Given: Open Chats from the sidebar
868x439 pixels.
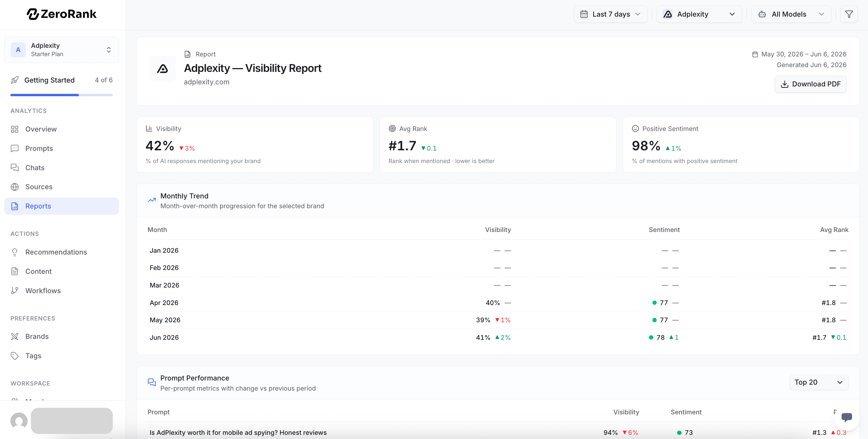Looking at the screenshot, I should pos(62,168).
